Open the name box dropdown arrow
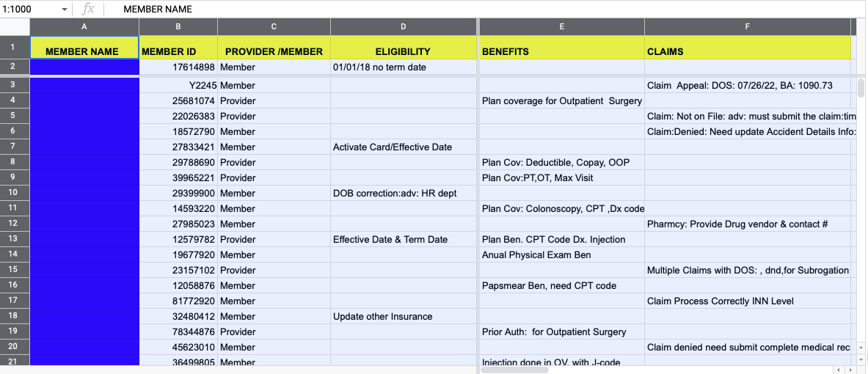The width and height of the screenshot is (868, 374). [x=65, y=10]
